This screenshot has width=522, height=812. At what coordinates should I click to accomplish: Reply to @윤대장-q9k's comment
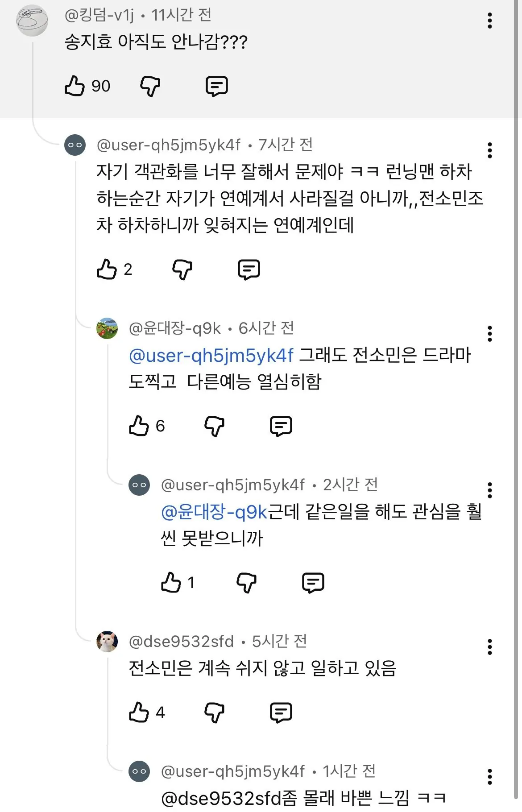[281, 426]
